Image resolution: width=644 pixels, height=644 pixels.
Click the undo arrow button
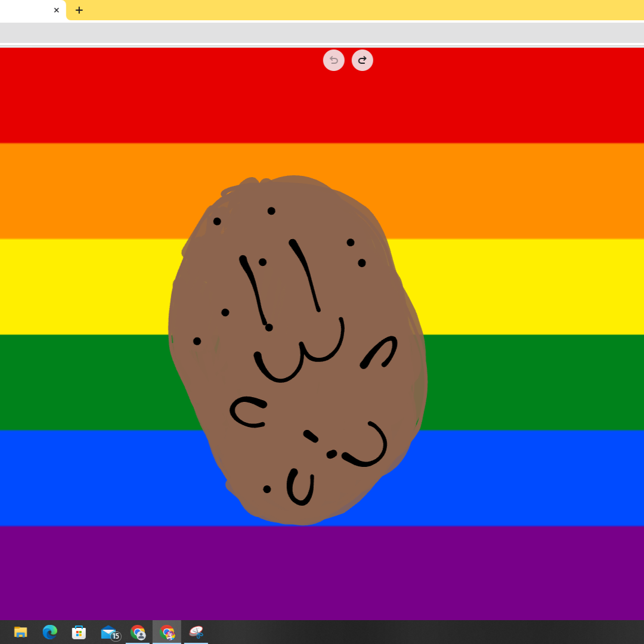[334, 60]
